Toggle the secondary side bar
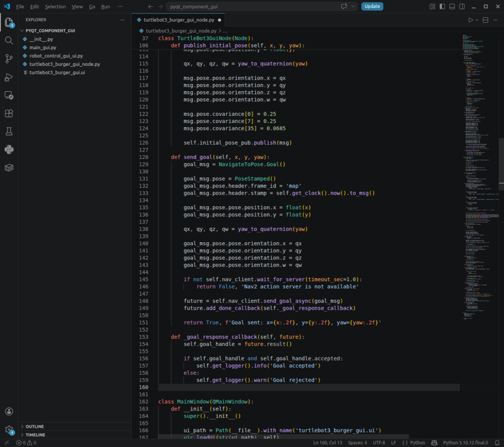Viewport: 504px width, 447px height. coord(462,6)
